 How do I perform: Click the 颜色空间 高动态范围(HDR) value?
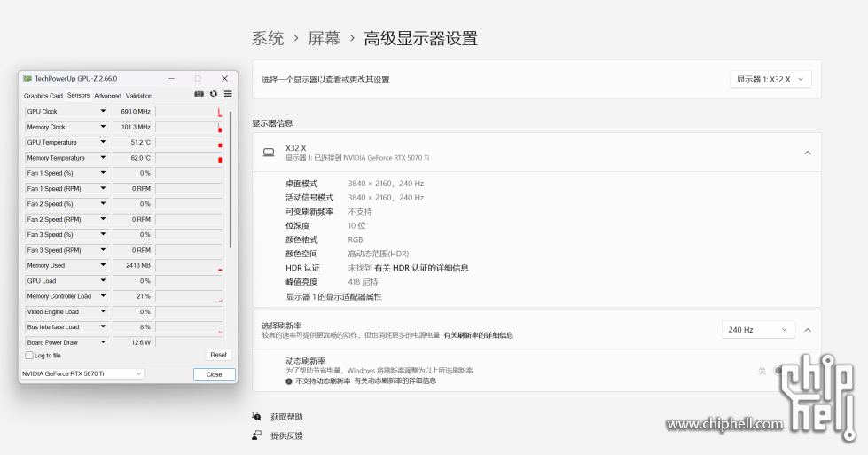(378, 254)
